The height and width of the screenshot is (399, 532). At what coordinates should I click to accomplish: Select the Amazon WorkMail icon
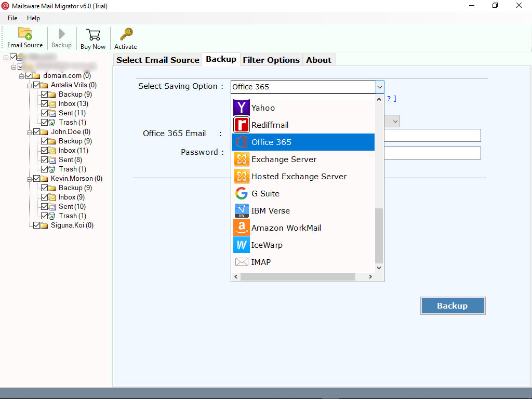click(241, 228)
